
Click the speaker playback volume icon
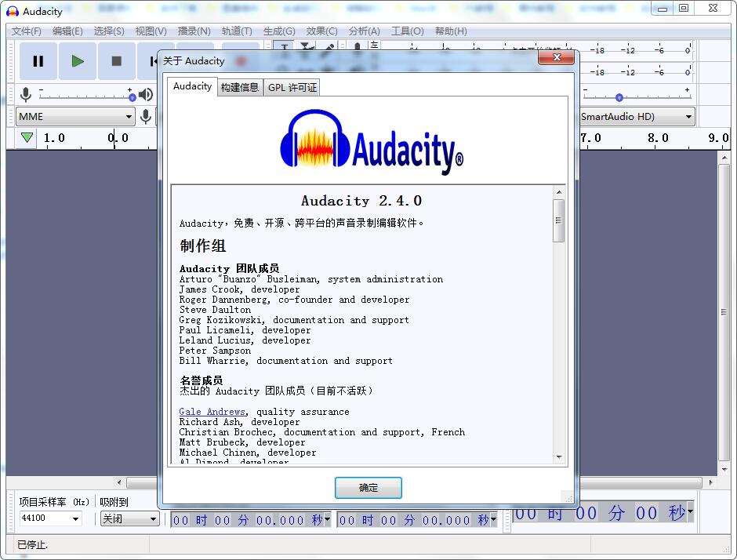[x=146, y=95]
